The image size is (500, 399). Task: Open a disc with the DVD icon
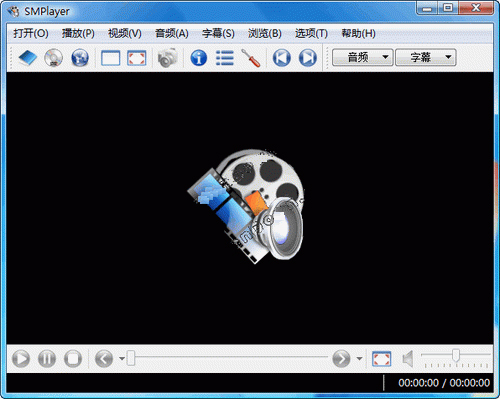coord(53,58)
